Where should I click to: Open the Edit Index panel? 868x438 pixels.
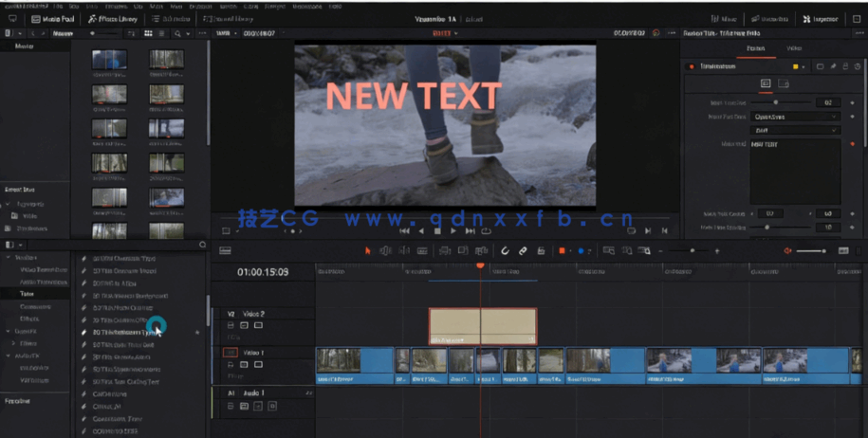click(171, 19)
